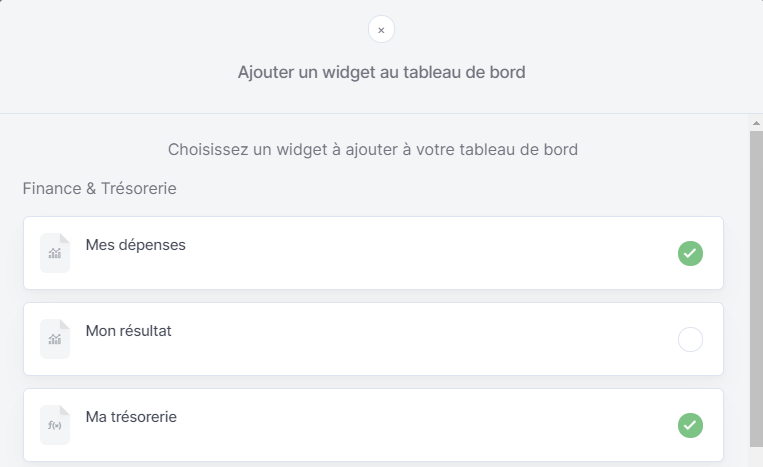Click the scrollbar up arrow
Screen dimensions: 763x467
756,123
